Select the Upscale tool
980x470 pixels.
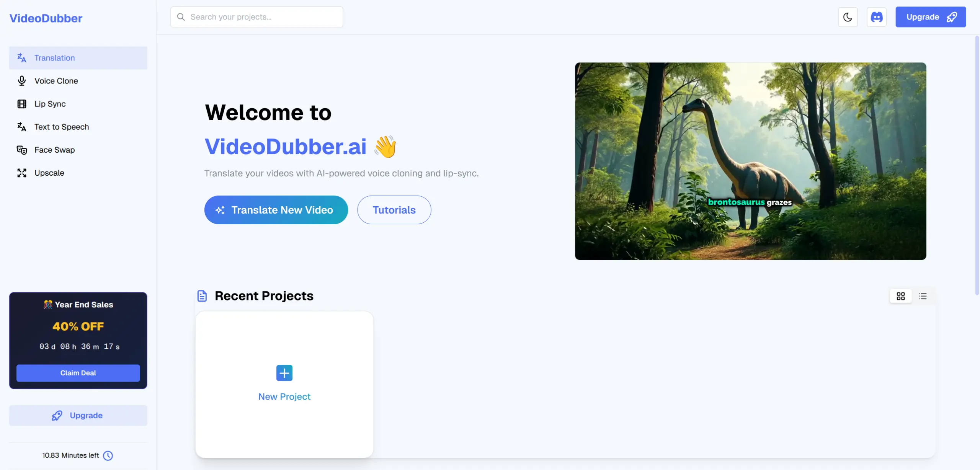[x=49, y=173]
